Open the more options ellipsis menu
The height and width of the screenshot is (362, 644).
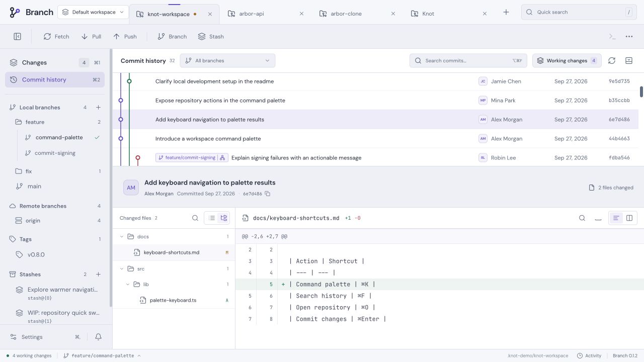(x=629, y=37)
